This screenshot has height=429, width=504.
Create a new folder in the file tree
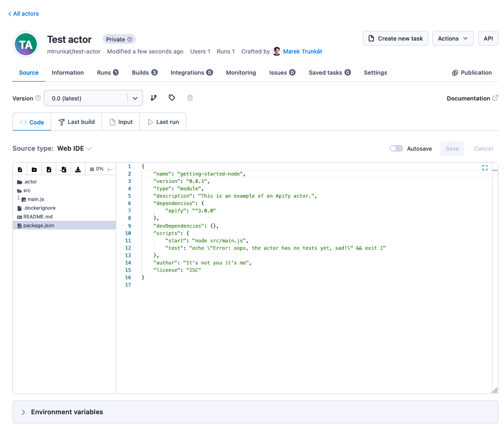[x=34, y=169]
